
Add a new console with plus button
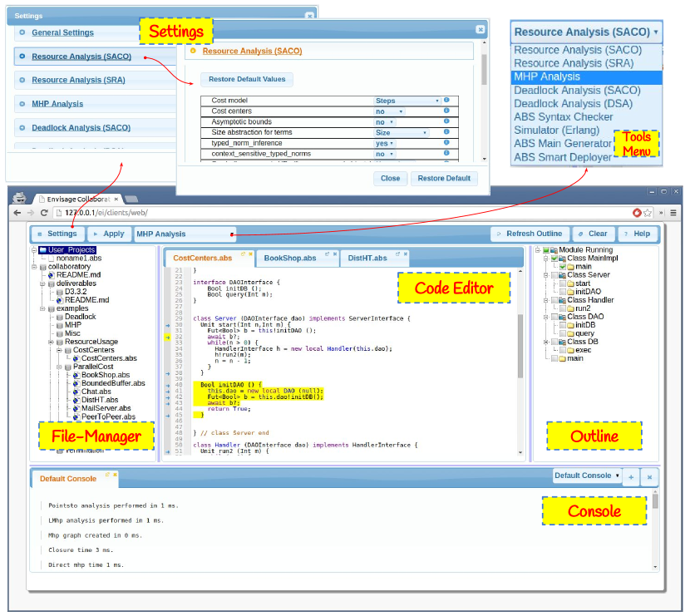coord(631,477)
